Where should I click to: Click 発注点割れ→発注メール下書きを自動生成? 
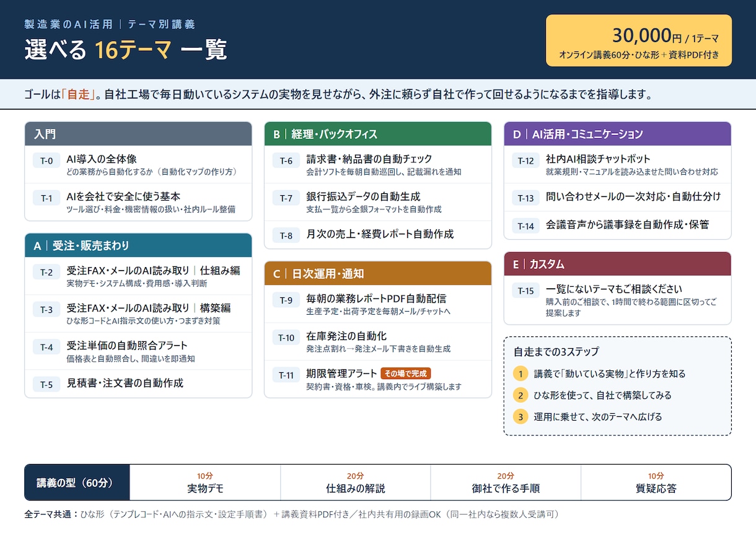tap(378, 349)
